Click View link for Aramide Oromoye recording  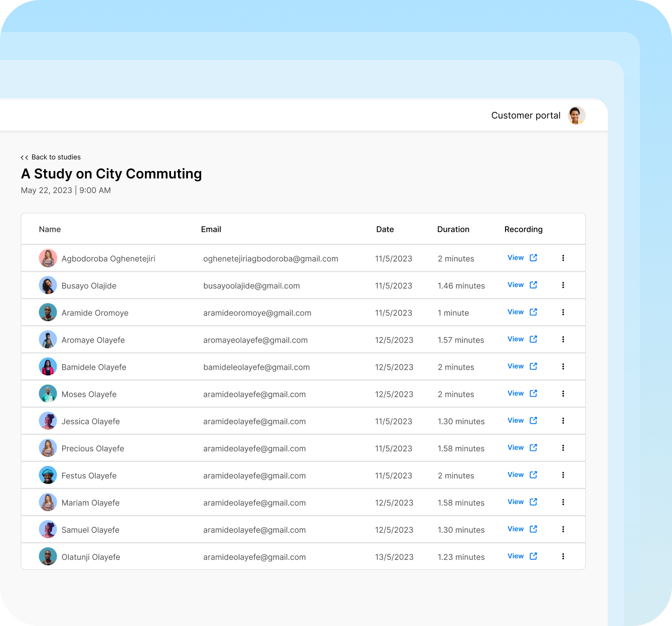516,312
